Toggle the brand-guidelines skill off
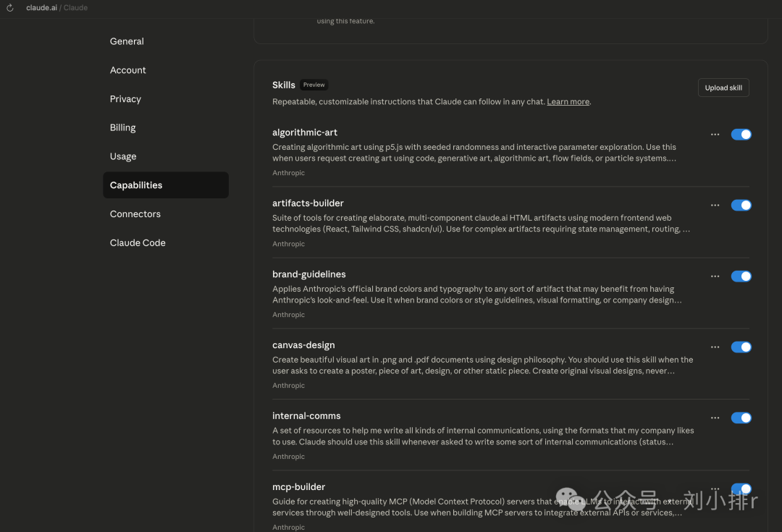The width and height of the screenshot is (782, 532). pyautogui.click(x=741, y=276)
